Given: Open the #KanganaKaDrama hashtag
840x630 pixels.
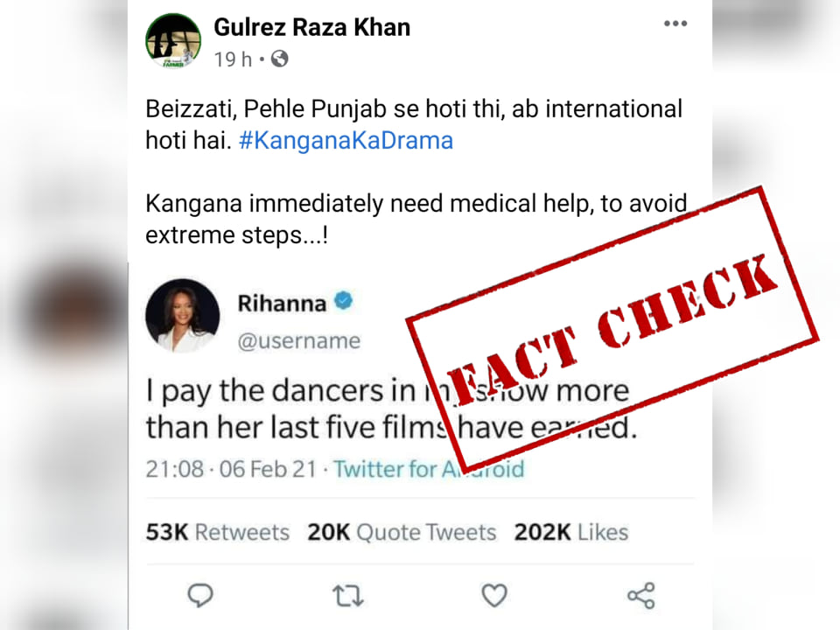Looking at the screenshot, I should point(346,140).
